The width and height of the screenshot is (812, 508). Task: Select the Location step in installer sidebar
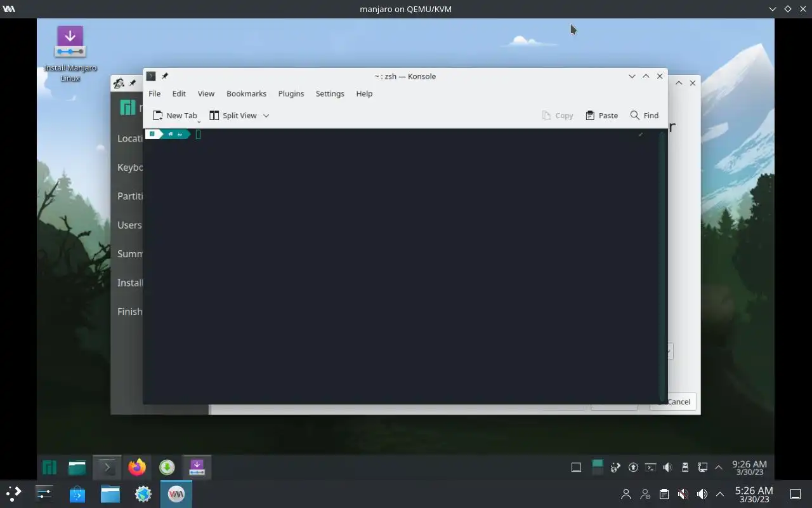click(129, 138)
